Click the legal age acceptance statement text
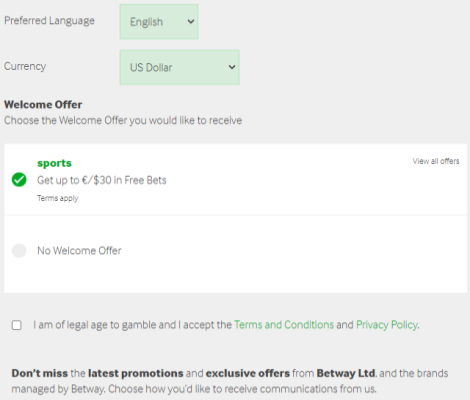The width and height of the screenshot is (470, 400). pos(226,325)
